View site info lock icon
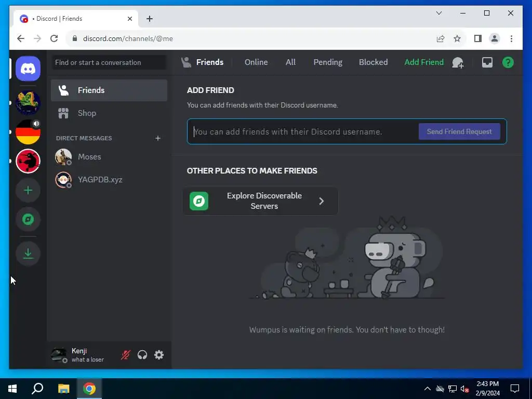 point(75,38)
